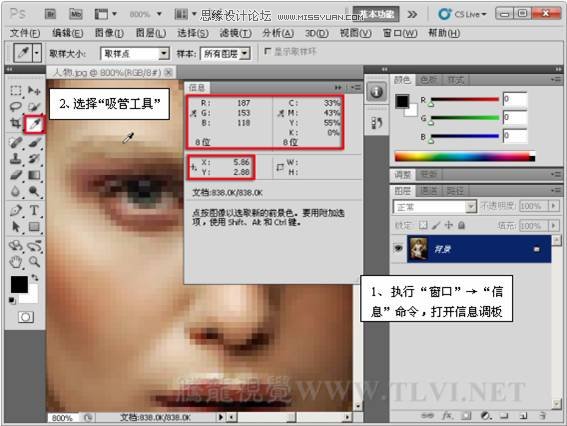Launch Bridge from the application bar
The width and height of the screenshot is (567, 426).
[x=50, y=14]
